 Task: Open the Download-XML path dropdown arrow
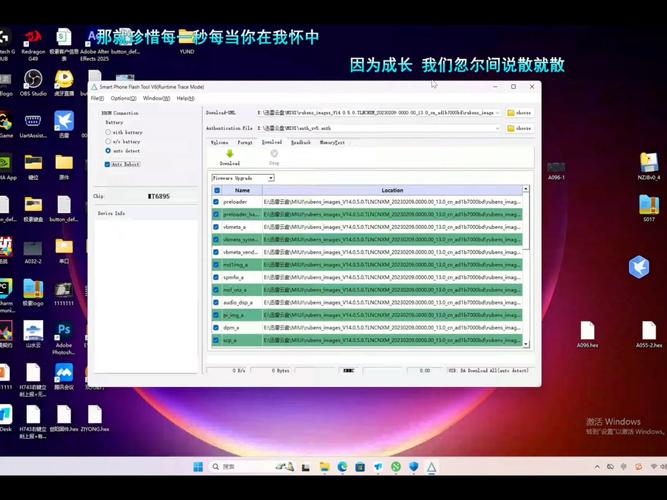pyautogui.click(x=498, y=113)
